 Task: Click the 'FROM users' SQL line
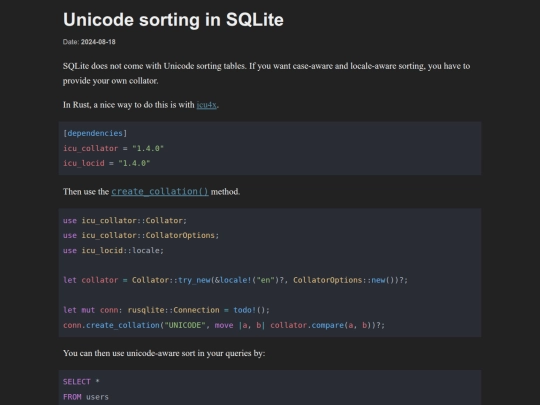point(85,397)
